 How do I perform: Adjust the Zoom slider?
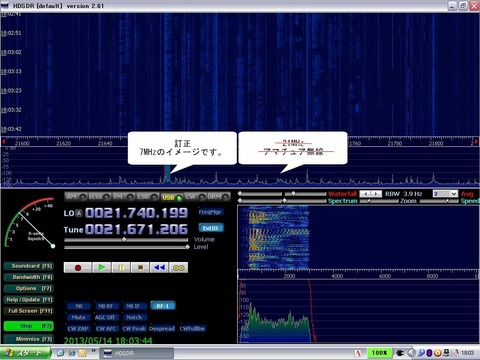(x=380, y=201)
